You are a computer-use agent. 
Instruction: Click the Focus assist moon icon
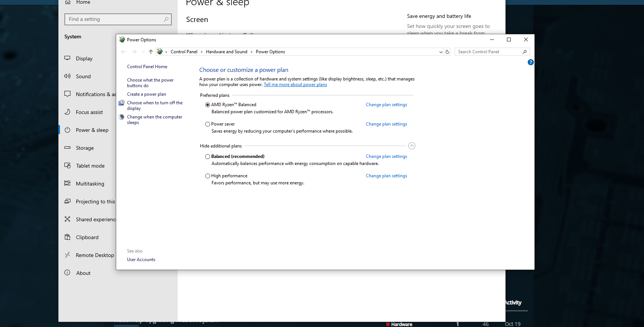[x=67, y=112]
